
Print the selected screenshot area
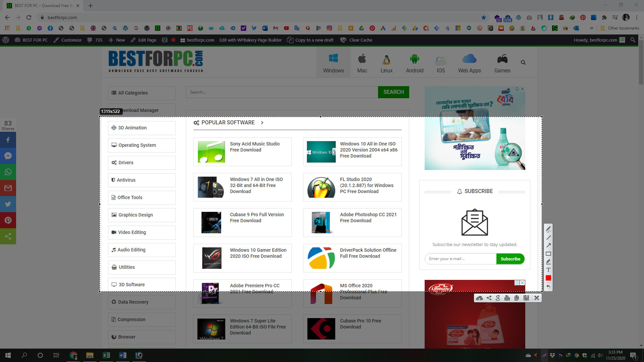click(507, 298)
